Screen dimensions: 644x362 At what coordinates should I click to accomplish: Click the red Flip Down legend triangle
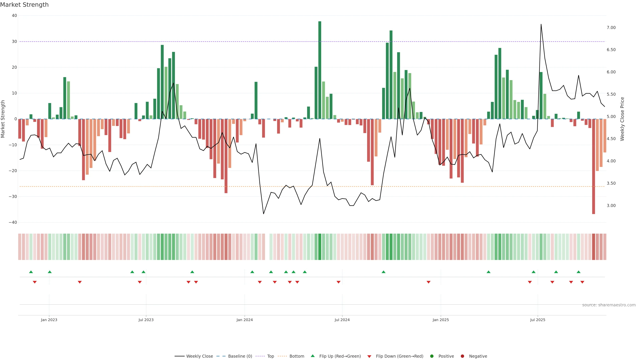(x=369, y=356)
